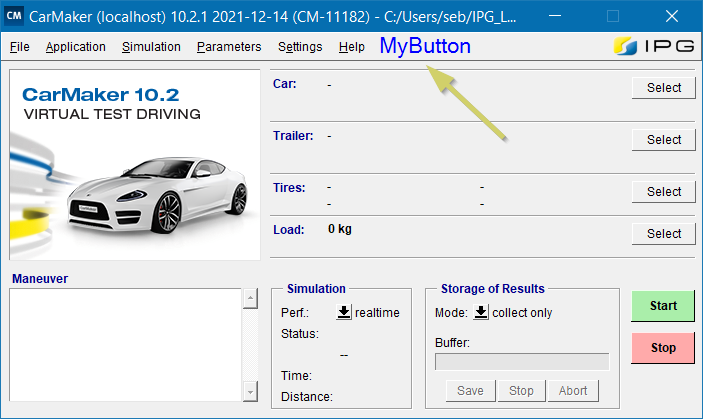Click inside the Maneuver list box
Image resolution: width=703 pixels, height=419 pixels.
(126, 345)
